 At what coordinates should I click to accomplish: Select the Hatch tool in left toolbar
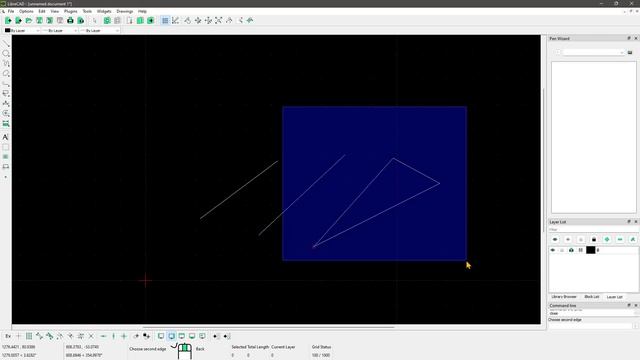[6, 147]
